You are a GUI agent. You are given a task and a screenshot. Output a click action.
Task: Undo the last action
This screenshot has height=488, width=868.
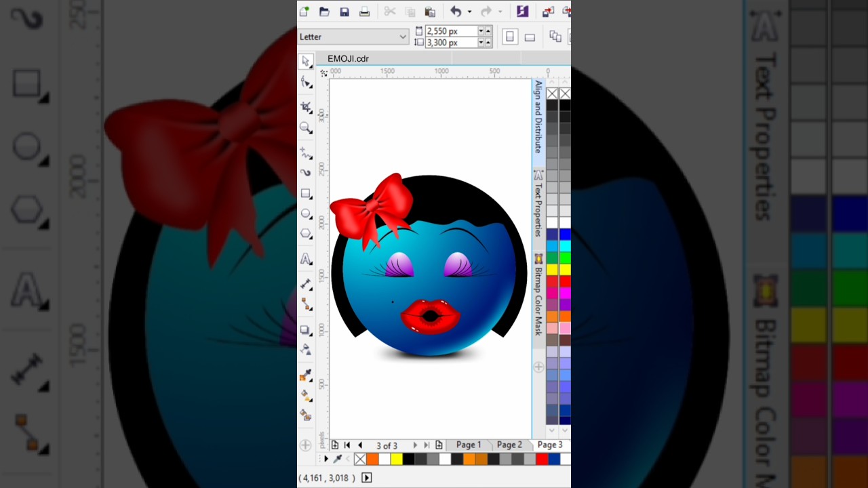coord(456,12)
